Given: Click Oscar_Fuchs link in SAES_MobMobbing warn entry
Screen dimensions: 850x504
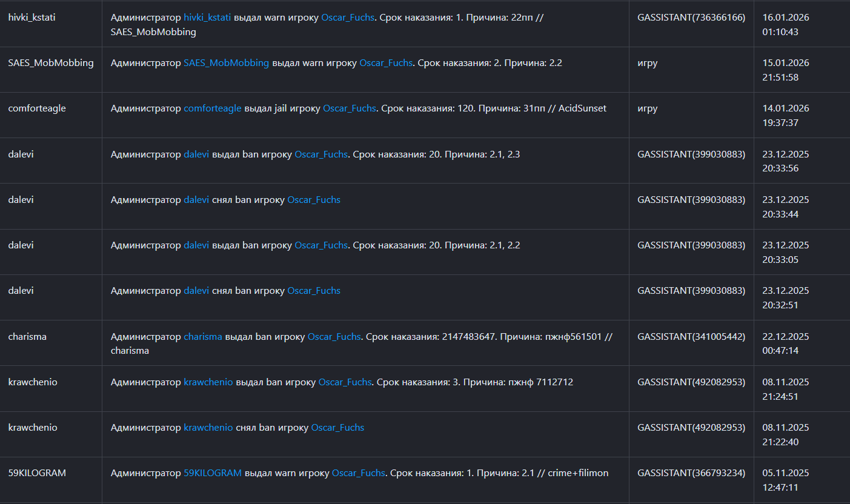Looking at the screenshot, I should pos(386,62).
